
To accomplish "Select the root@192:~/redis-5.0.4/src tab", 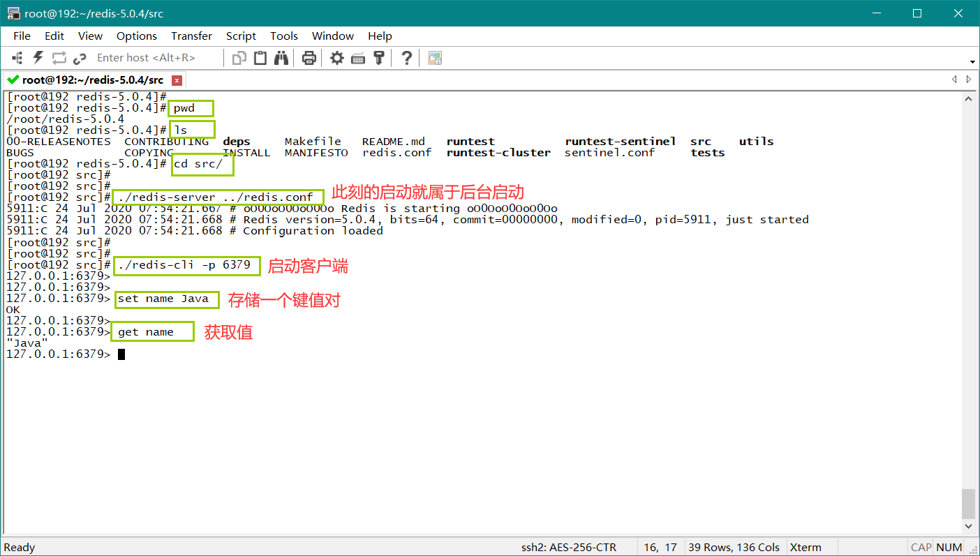I will point(92,80).
